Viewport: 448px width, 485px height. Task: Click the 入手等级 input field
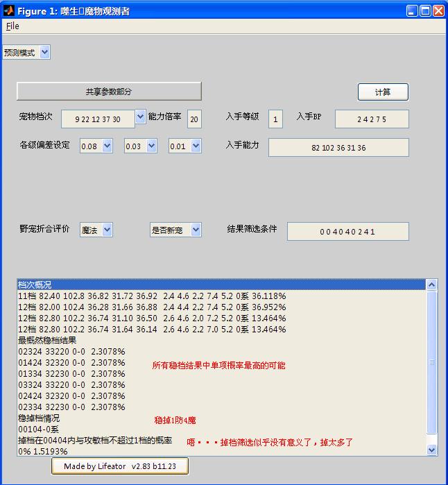point(275,119)
